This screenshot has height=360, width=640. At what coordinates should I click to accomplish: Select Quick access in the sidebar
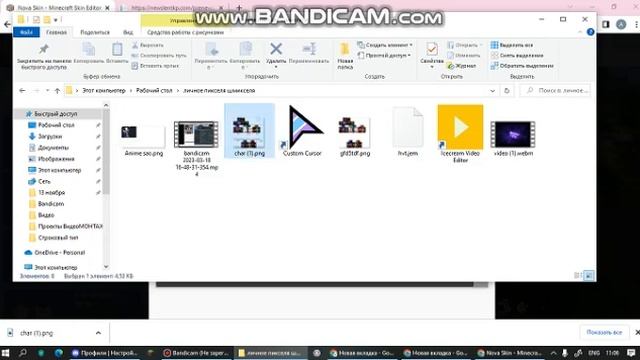point(56,114)
